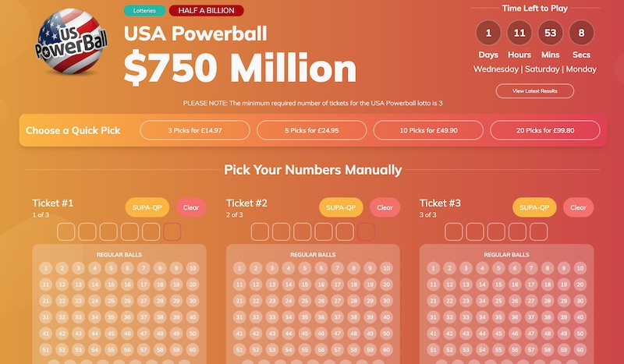Clear Ticket #3 numbers
This screenshot has width=624, height=364.
click(578, 207)
